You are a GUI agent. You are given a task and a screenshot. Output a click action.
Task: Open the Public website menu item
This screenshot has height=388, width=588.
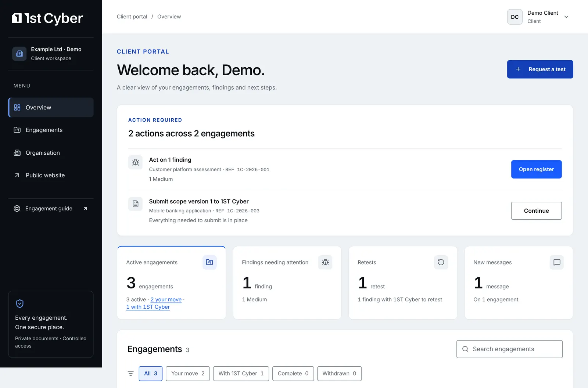click(x=51, y=175)
